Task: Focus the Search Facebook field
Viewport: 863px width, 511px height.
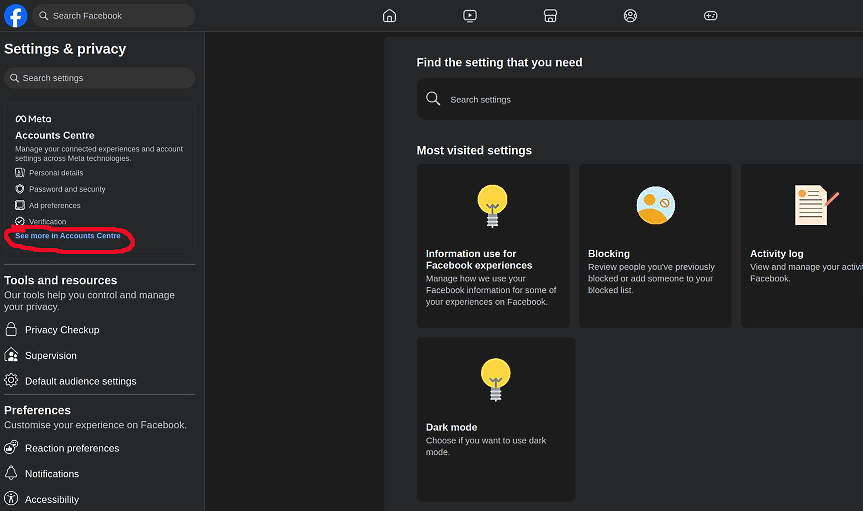Action: coord(114,15)
